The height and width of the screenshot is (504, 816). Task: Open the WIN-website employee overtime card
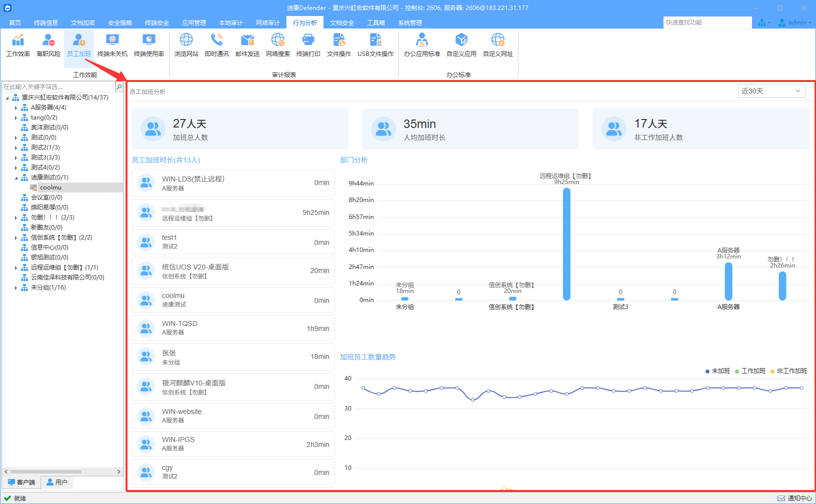(233, 415)
